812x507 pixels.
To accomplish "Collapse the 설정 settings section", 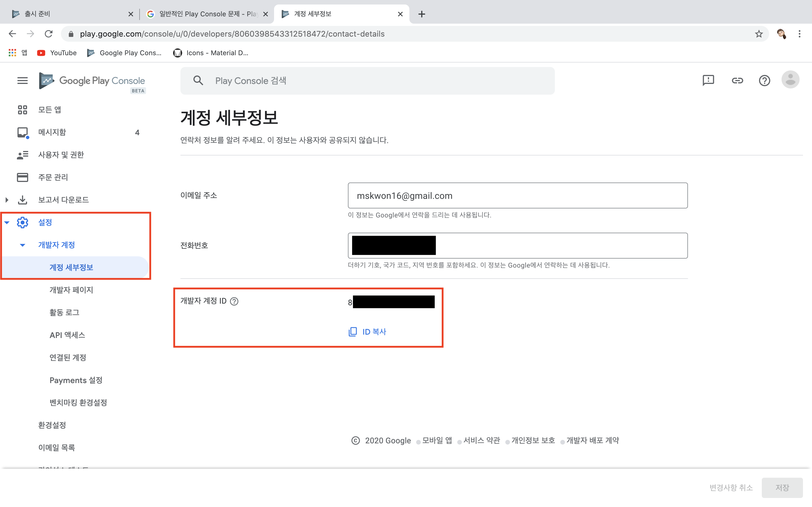I will 7,222.
